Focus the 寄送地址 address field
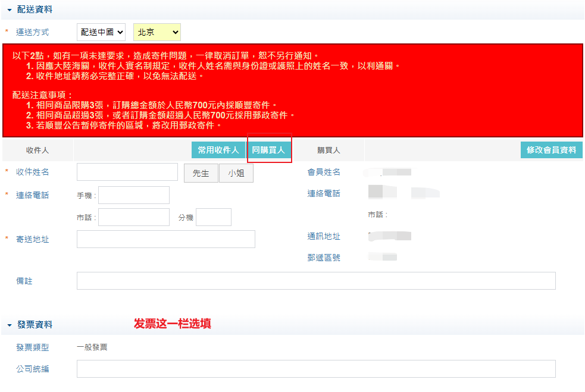Image resolution: width=585 pixels, height=392 pixels. point(166,239)
